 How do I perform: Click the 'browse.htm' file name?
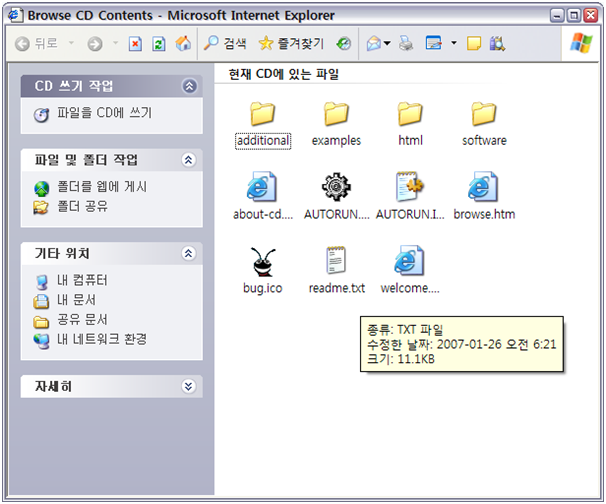(x=484, y=214)
